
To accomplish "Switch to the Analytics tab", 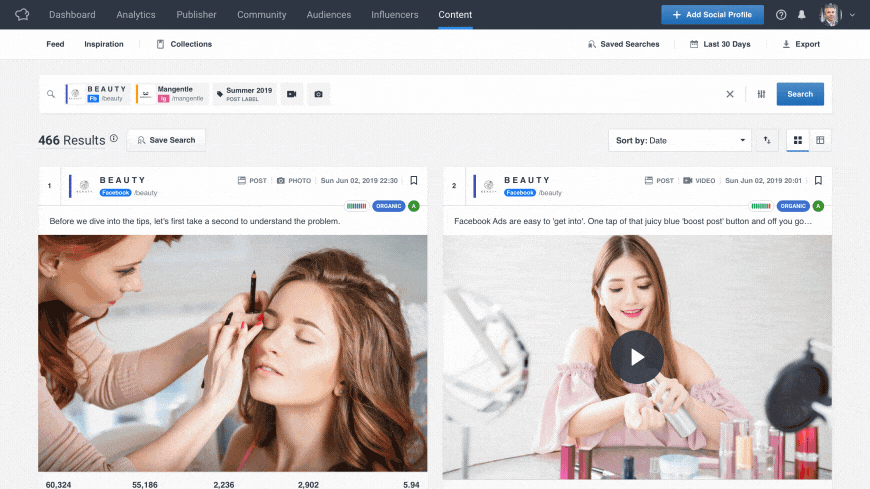I will pos(136,14).
